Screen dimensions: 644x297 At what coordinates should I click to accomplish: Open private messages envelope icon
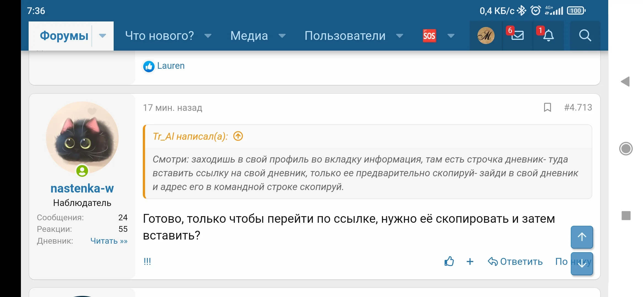pyautogui.click(x=517, y=36)
